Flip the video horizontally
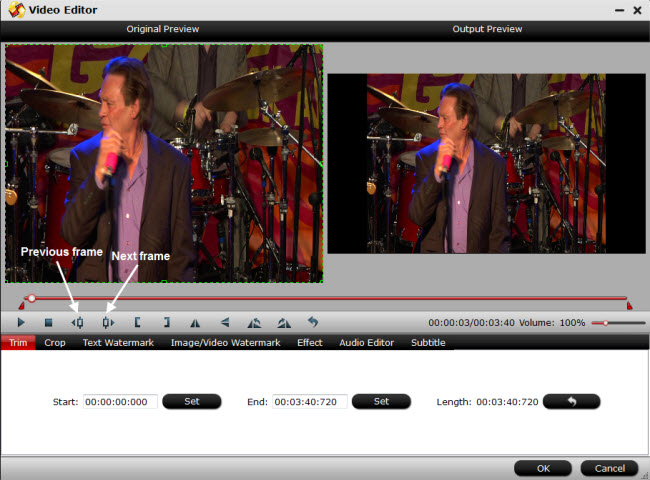650x480 pixels. [195, 323]
